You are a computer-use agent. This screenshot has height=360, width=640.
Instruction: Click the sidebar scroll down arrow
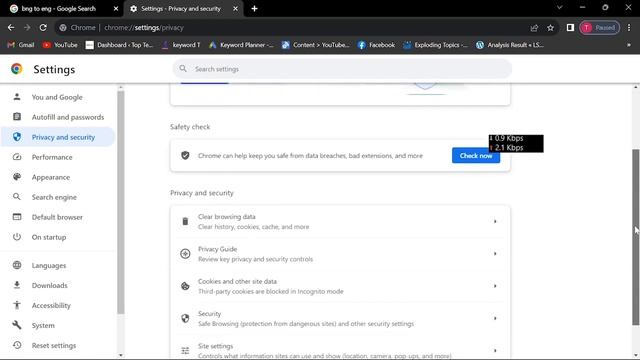pyautogui.click(x=120, y=355)
